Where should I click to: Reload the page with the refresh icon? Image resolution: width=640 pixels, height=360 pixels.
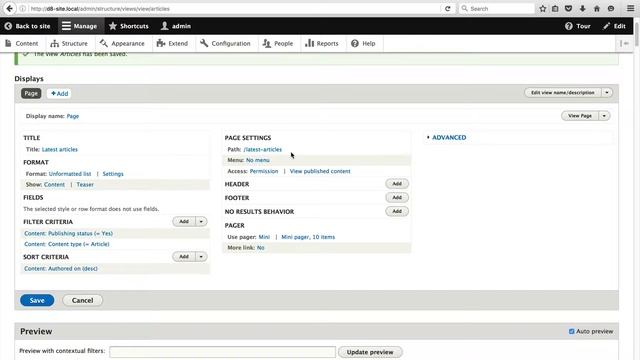coord(447,9)
